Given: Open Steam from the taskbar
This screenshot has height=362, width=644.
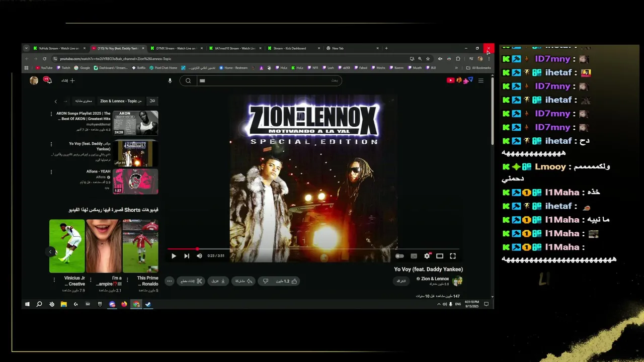Looking at the screenshot, I should point(148,304).
